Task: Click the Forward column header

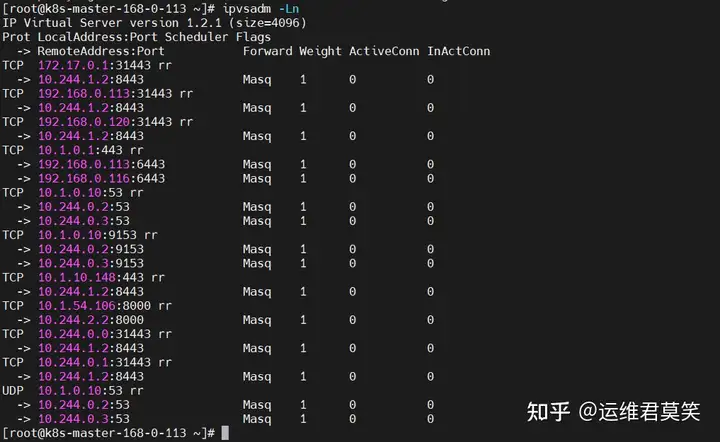Action: pyautogui.click(x=267, y=51)
